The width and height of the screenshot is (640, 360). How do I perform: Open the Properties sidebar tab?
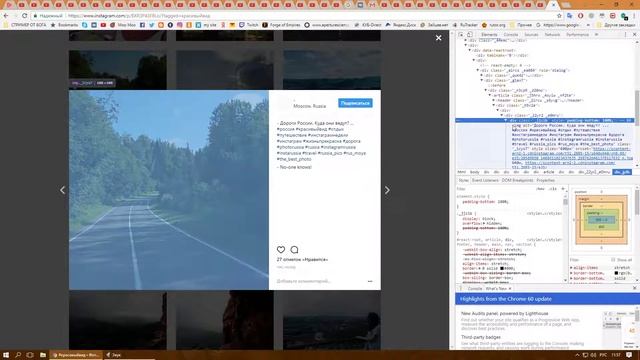545,180
